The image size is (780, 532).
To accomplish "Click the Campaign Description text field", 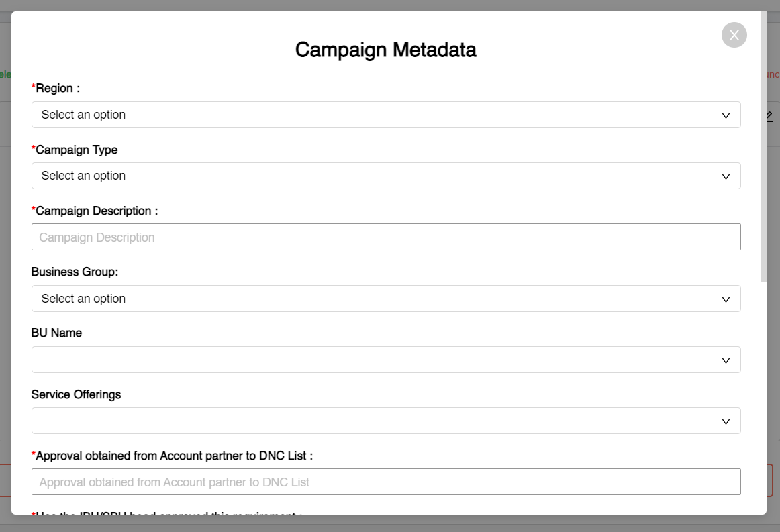I will [386, 237].
